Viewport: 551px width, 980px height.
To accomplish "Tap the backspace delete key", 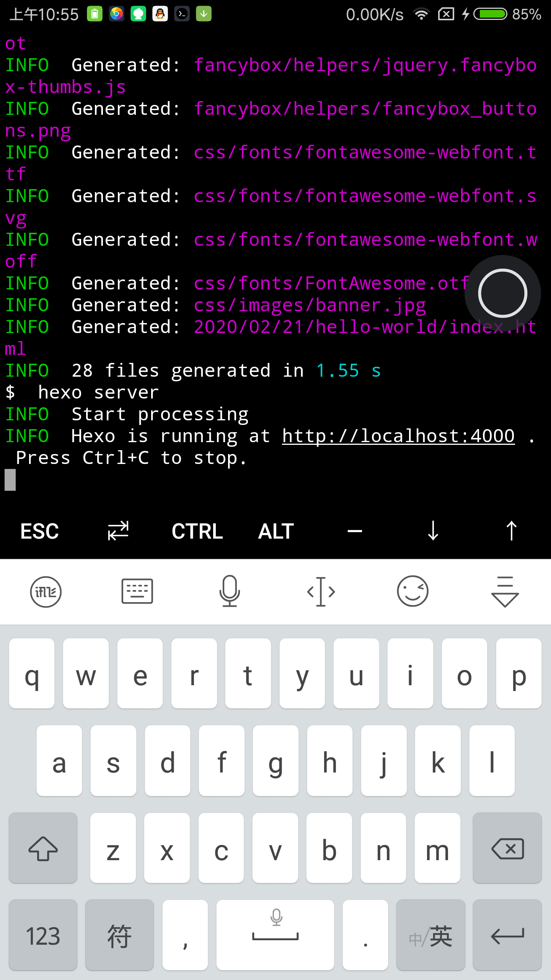I will pyautogui.click(x=507, y=848).
